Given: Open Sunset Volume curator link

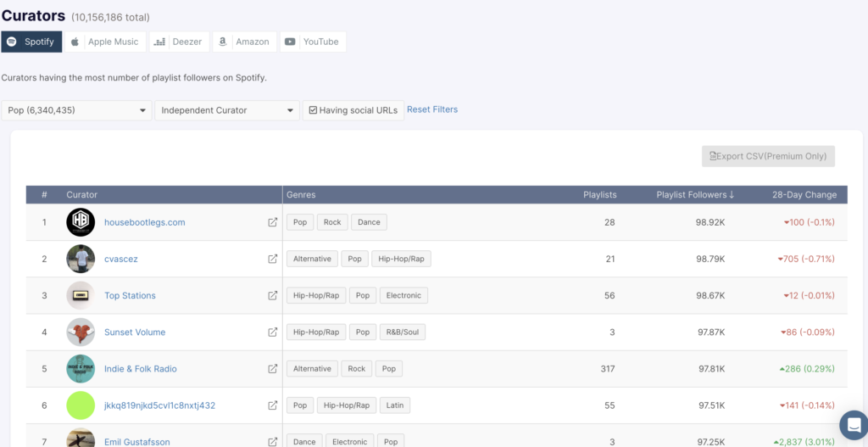Looking at the screenshot, I should [135, 332].
